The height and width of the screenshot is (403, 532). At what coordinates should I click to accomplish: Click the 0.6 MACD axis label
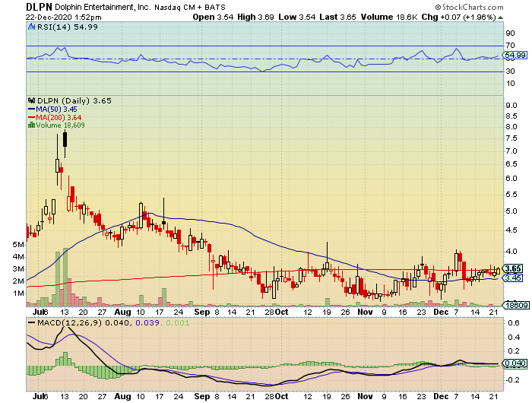coord(514,323)
